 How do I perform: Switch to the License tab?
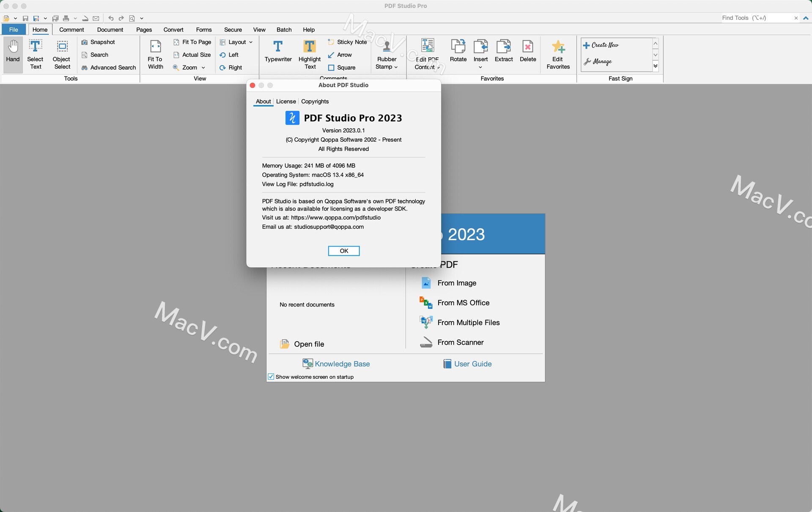pyautogui.click(x=285, y=102)
